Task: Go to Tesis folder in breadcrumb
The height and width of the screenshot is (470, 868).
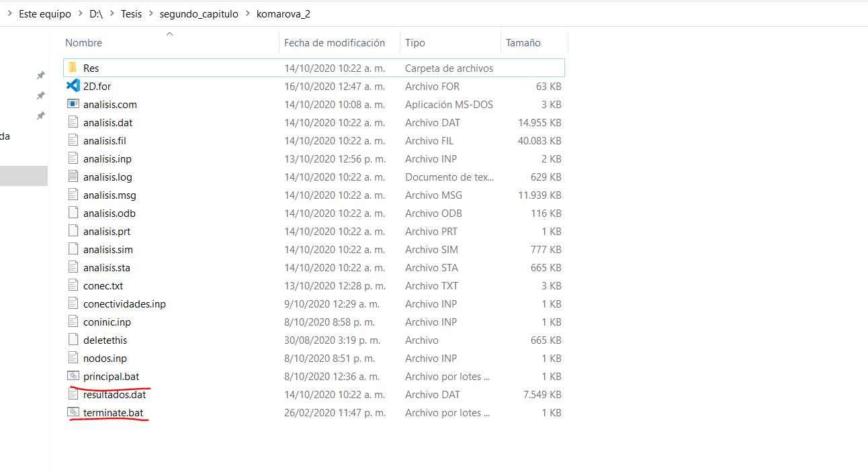Action: (x=131, y=14)
